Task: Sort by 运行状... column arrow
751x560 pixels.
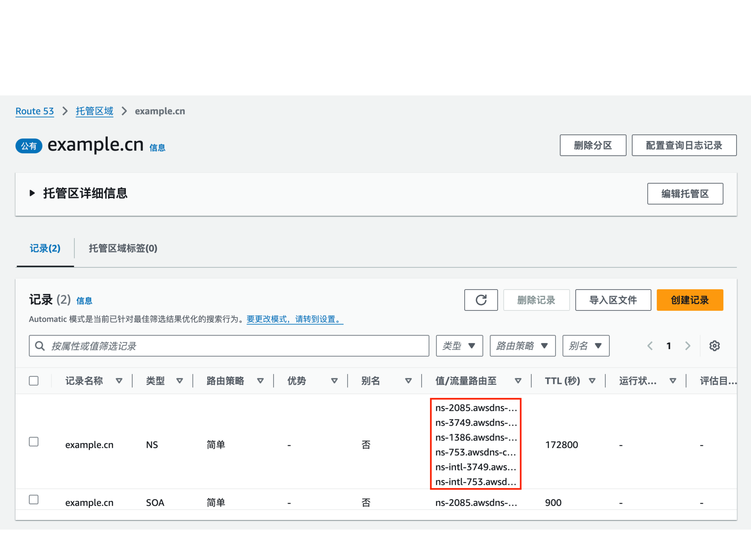Action: coord(673,381)
